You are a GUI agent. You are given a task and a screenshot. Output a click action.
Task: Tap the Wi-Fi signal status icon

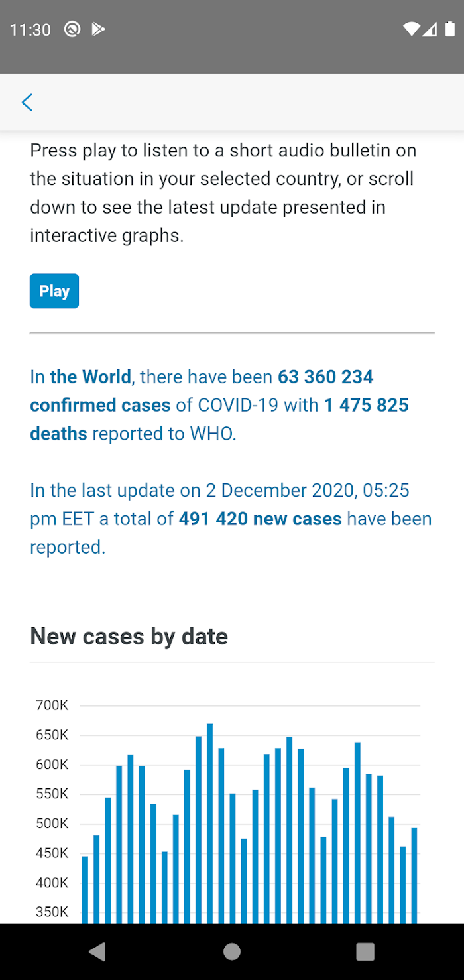click(412, 29)
